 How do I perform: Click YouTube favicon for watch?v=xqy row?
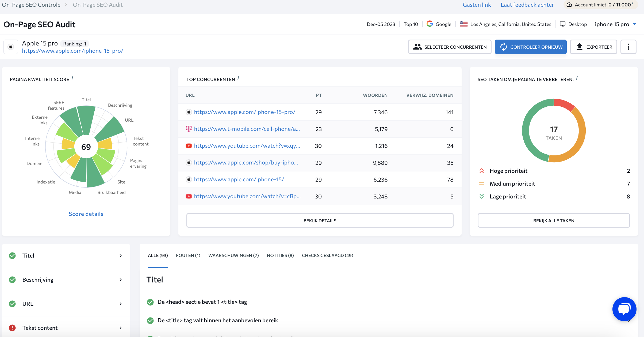pos(189,146)
